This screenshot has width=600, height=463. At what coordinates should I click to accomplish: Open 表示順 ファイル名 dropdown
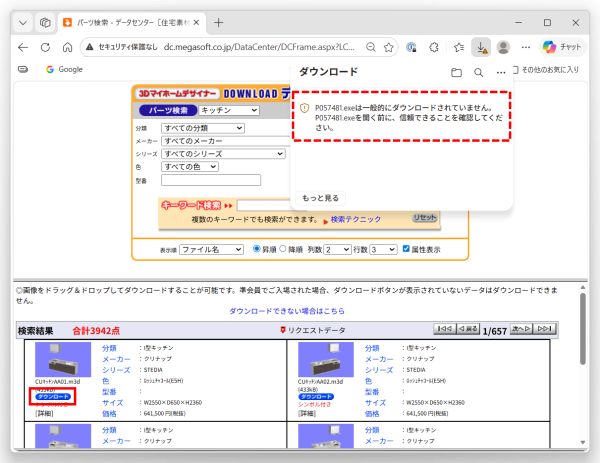point(210,249)
